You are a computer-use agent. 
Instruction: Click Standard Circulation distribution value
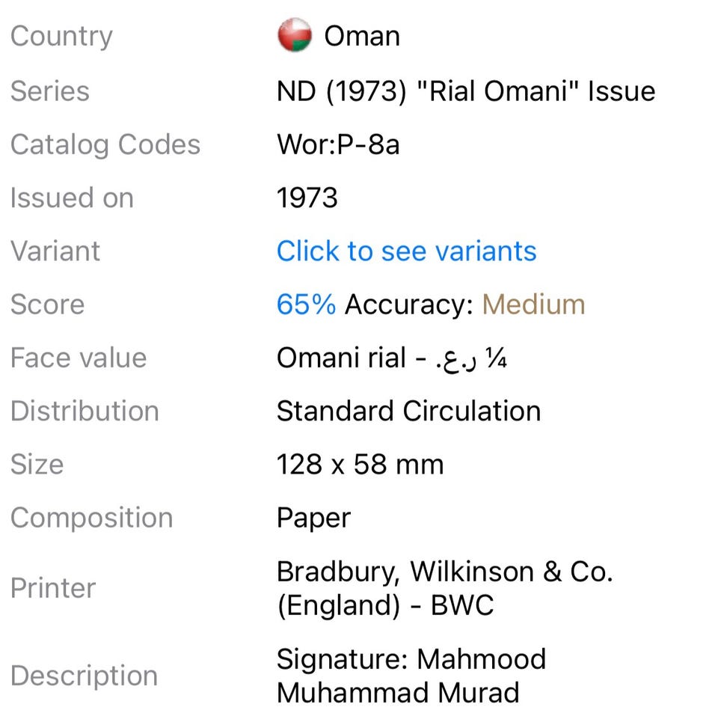(409, 412)
